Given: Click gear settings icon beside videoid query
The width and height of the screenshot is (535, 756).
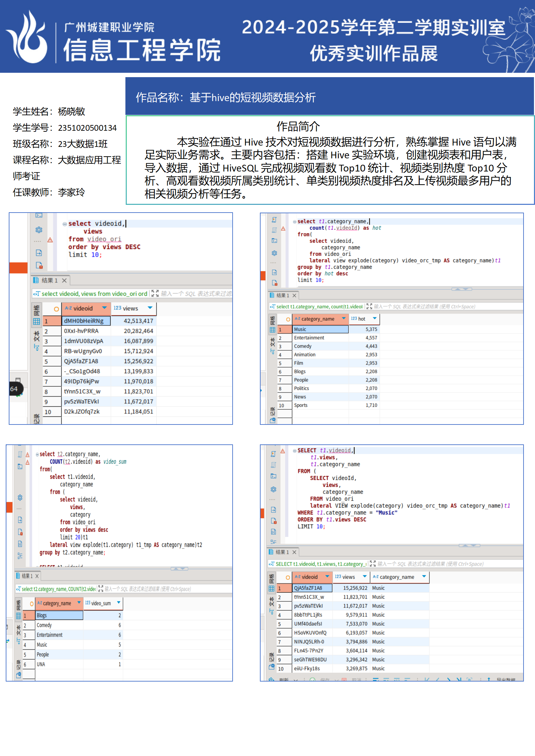Looking at the screenshot, I should (x=39, y=230).
